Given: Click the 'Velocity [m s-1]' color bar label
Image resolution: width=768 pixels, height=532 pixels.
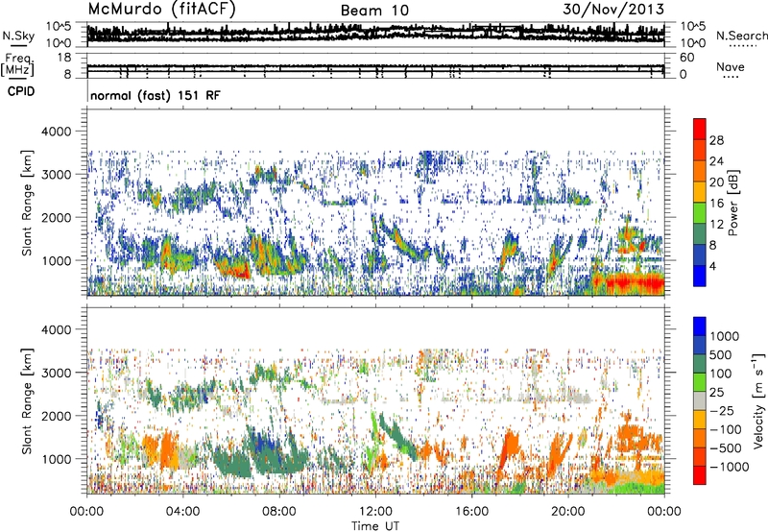Looking at the screenshot, I should (758, 400).
